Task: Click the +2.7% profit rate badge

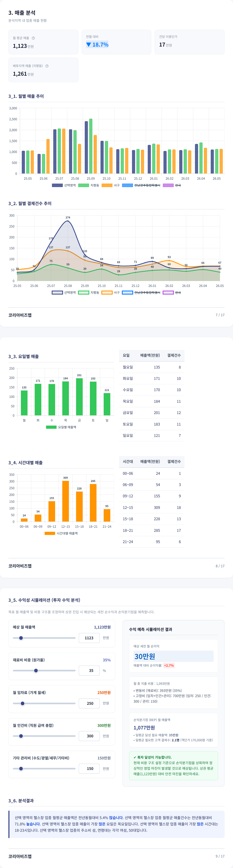Action: pos(169,665)
